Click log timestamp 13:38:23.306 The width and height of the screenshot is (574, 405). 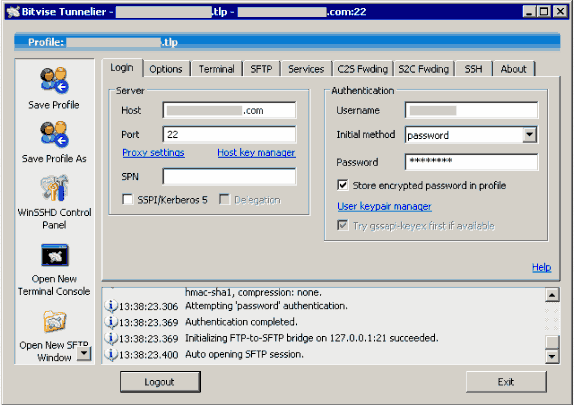[x=149, y=306]
